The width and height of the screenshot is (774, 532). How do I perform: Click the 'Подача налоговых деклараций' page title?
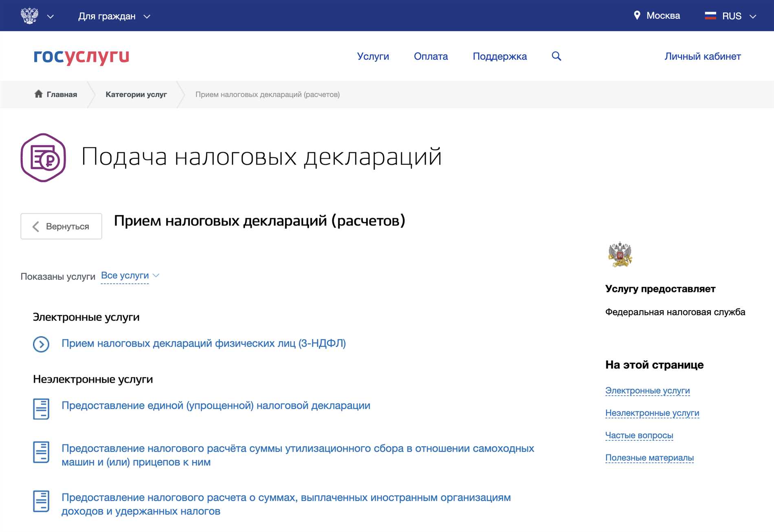(262, 157)
